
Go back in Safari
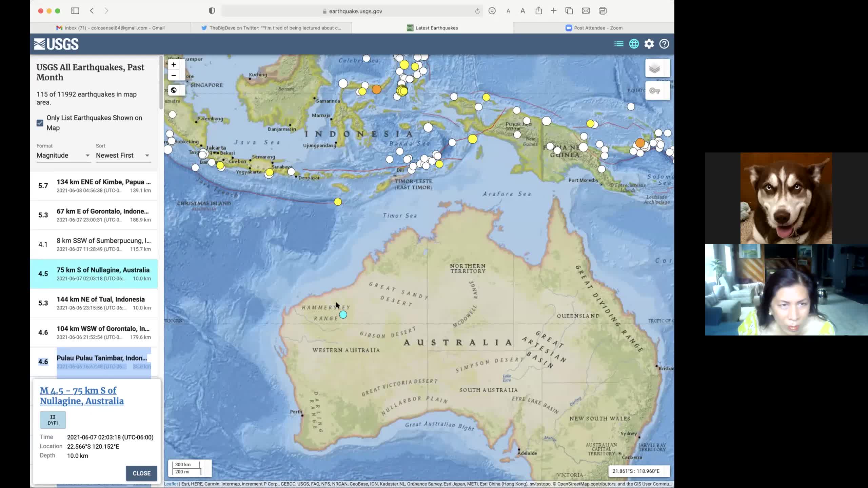pos(92,11)
